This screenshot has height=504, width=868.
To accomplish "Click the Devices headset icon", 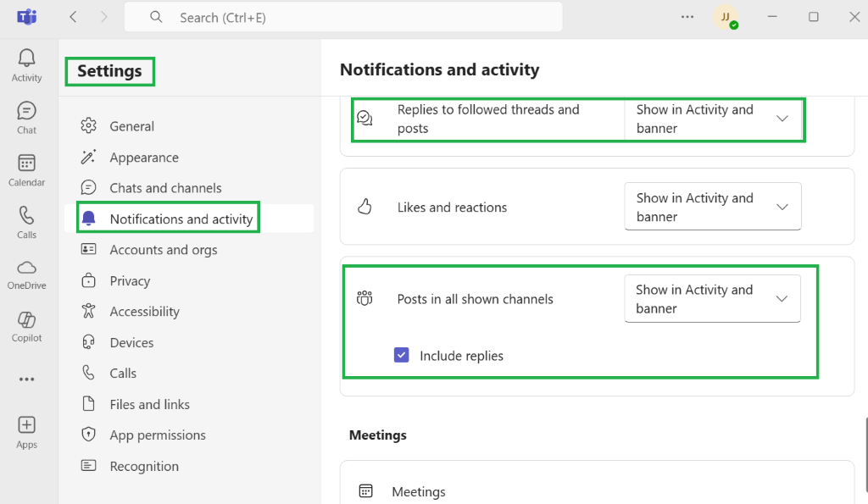I will tap(88, 342).
